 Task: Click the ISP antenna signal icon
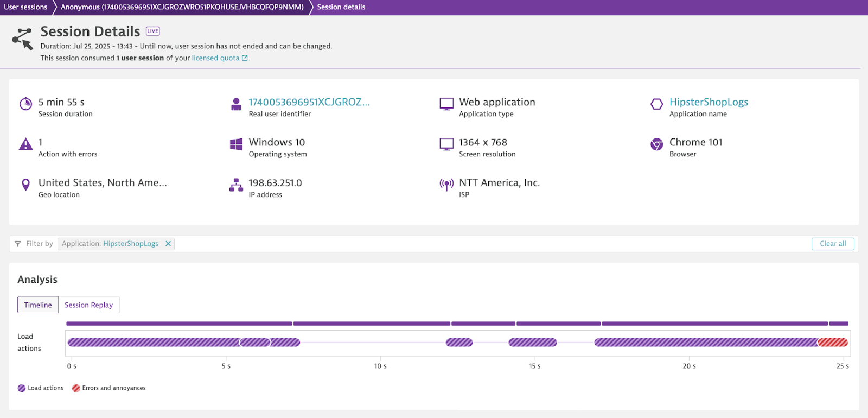pos(446,185)
